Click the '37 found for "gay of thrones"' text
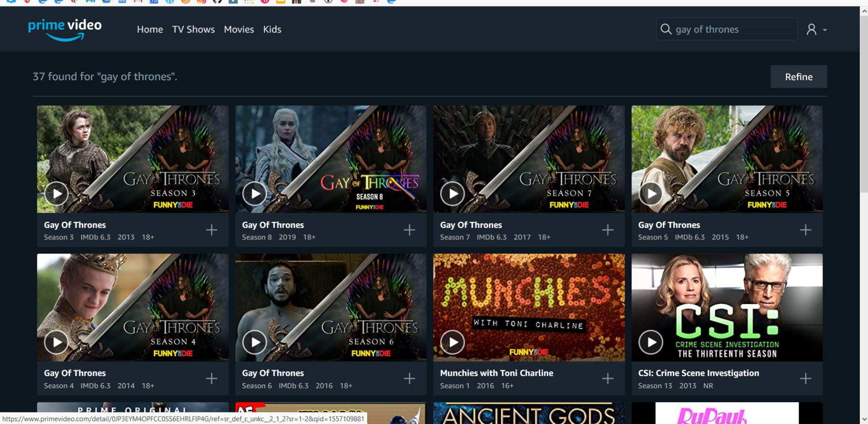868x424 pixels. pos(105,76)
